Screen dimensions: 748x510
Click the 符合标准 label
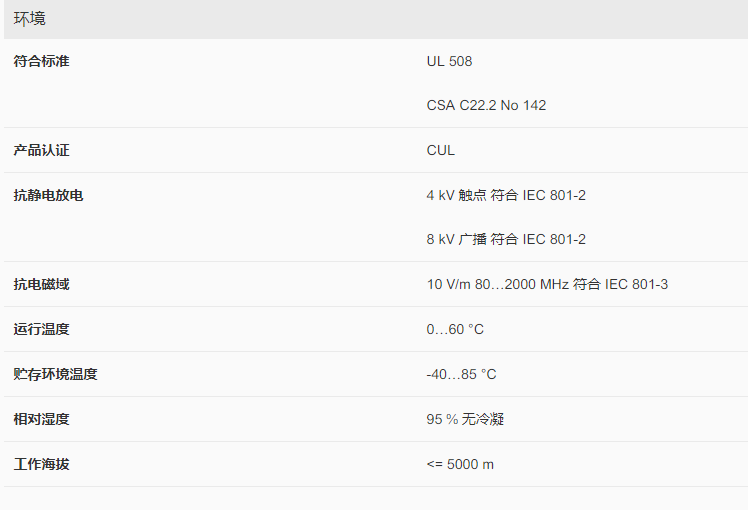(41, 61)
